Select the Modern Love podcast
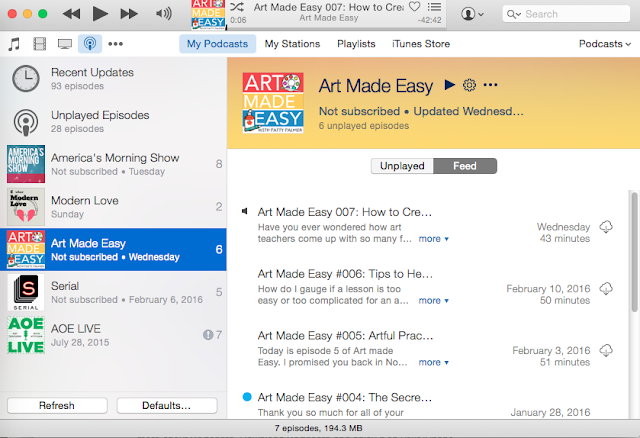 [x=113, y=207]
